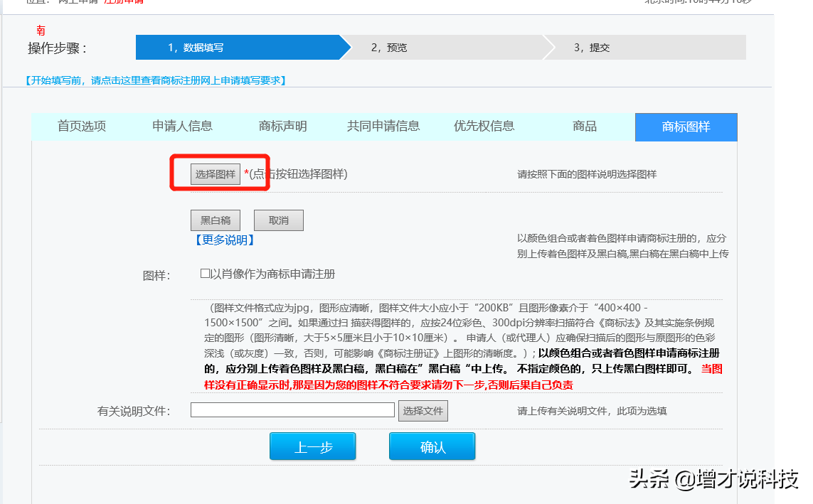The image size is (813, 504).
Task: Go back with the 上一步 button
Action: pyautogui.click(x=313, y=447)
